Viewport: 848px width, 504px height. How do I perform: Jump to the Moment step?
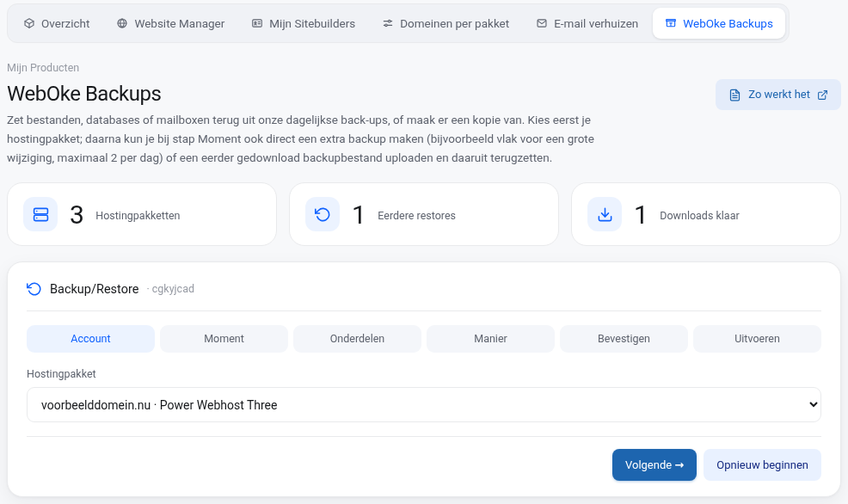[224, 339]
